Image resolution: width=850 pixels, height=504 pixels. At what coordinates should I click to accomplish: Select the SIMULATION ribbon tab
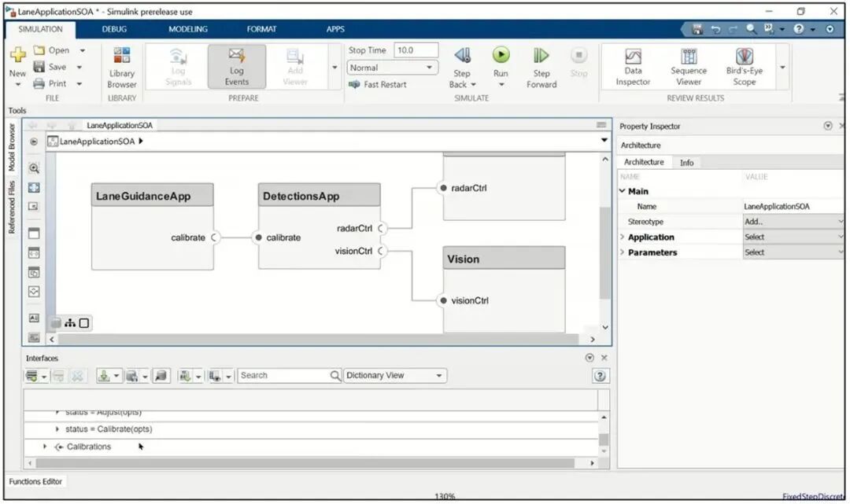click(x=41, y=29)
